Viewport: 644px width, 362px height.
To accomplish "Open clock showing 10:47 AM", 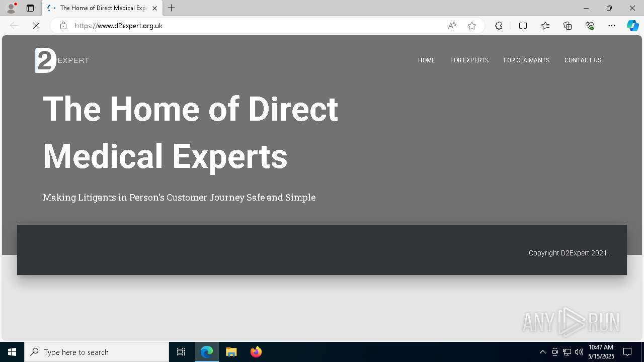I will 601,352.
